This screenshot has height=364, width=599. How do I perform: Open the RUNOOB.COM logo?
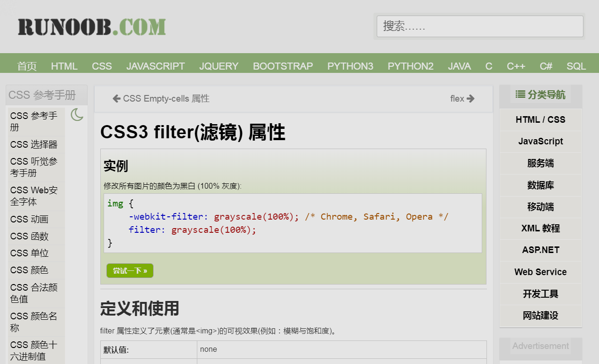pyautogui.click(x=91, y=26)
